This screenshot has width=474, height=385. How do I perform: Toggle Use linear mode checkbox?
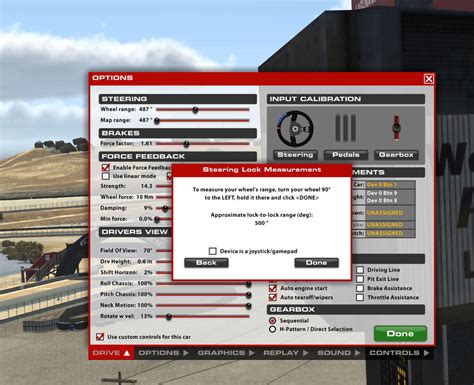(x=106, y=176)
